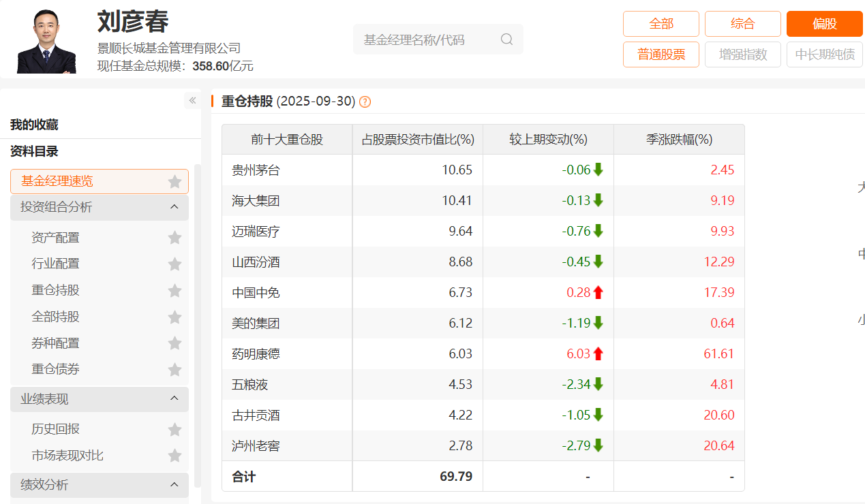Star the 重仓持股 sidebar item
The height and width of the screenshot is (504, 865).
[x=174, y=291]
